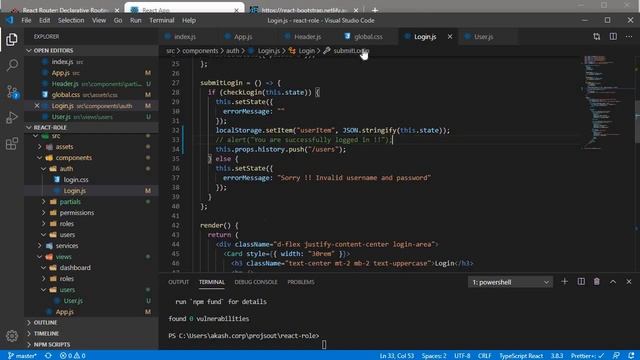Open the Explorer view in activity bar
The width and height of the screenshot is (640, 360).
click(x=12, y=40)
